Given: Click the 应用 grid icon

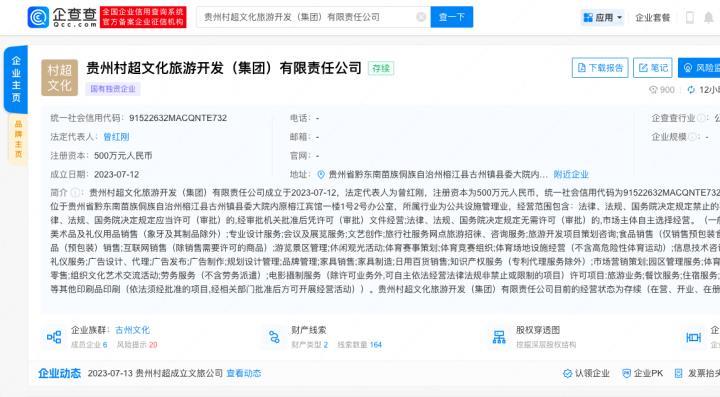Looking at the screenshot, I should point(588,17).
